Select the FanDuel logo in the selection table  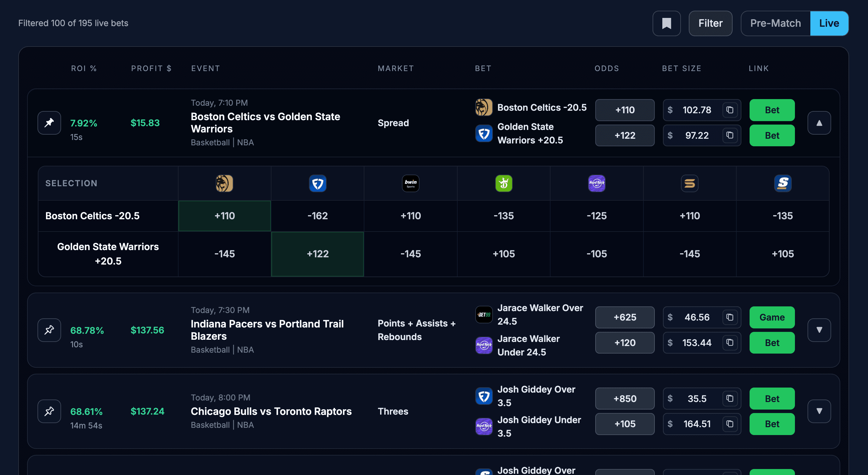(317, 183)
